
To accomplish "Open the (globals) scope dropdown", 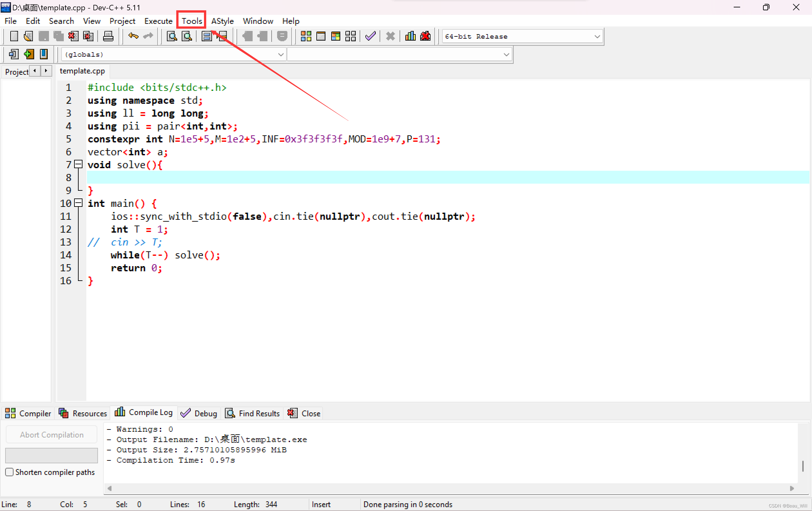I will (280, 54).
